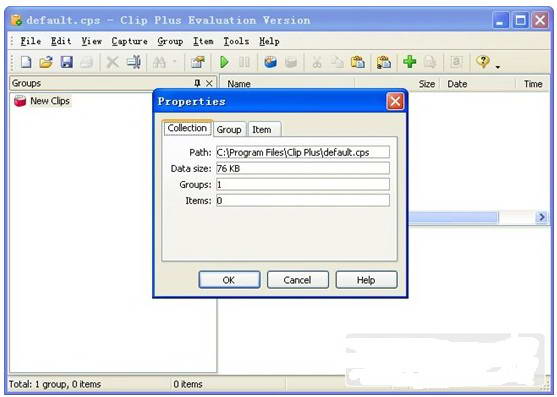The height and width of the screenshot is (397, 557).
Task: Click the greyed-out Print toolbar icon
Action: [x=86, y=62]
